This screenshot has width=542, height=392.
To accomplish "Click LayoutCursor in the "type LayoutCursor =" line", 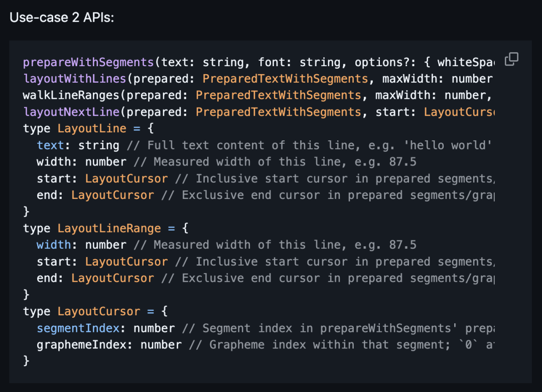I will [x=98, y=312].
